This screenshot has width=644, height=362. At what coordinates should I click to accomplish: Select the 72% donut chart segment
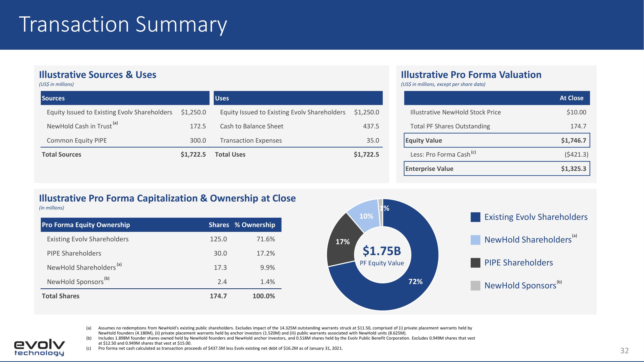416,282
